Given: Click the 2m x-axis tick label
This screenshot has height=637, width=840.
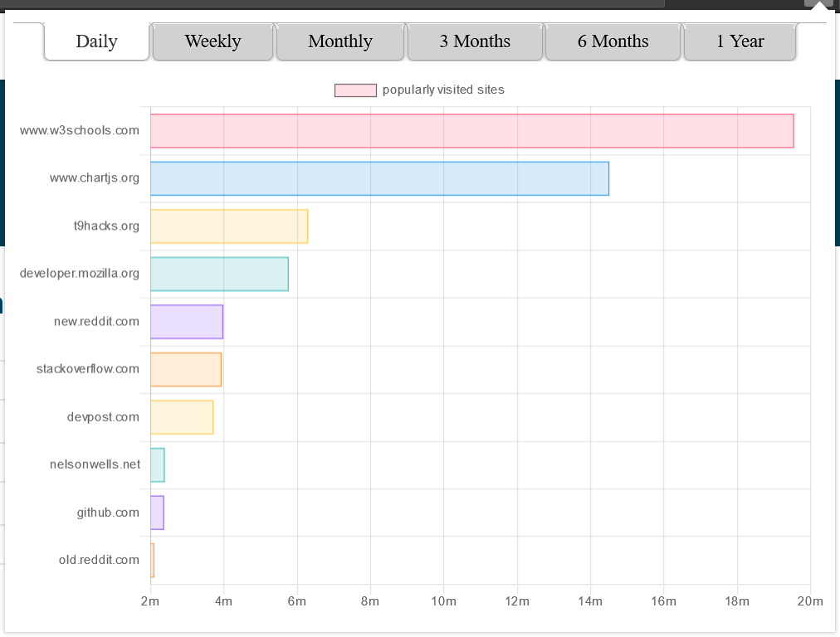Looking at the screenshot, I should pos(150,601).
